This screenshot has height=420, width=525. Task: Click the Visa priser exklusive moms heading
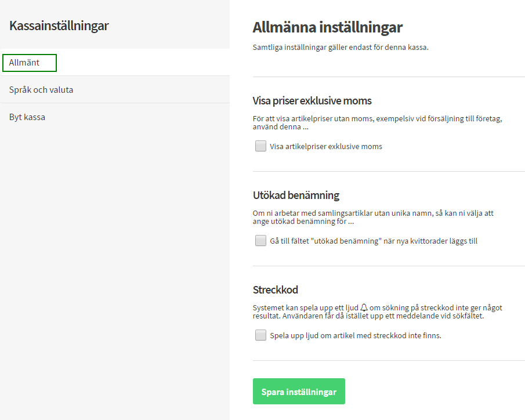click(x=312, y=100)
